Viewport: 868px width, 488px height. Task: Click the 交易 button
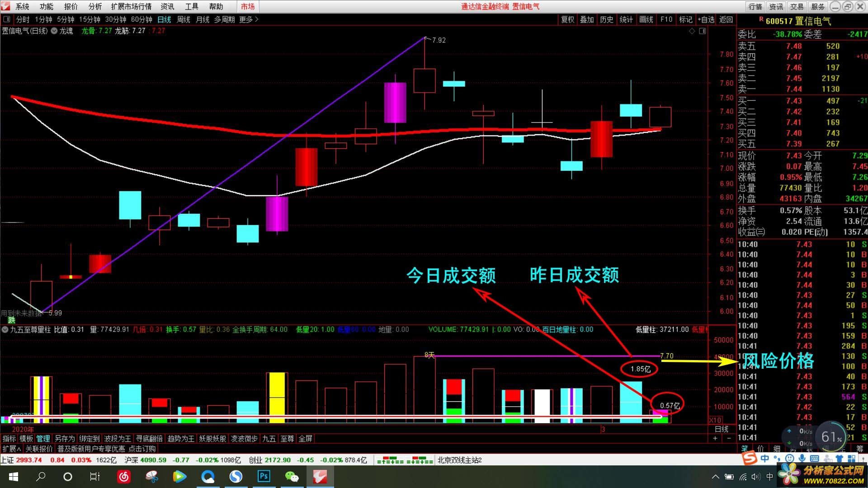(797, 6)
